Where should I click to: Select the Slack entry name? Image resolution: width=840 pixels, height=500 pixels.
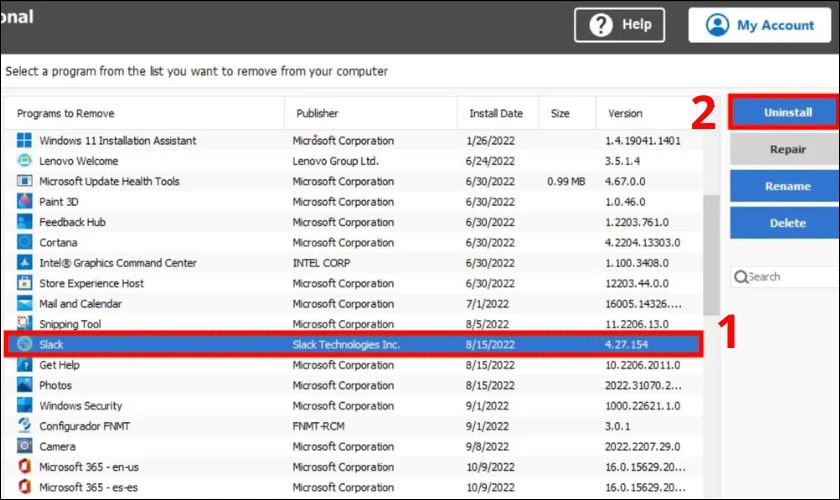click(x=51, y=345)
